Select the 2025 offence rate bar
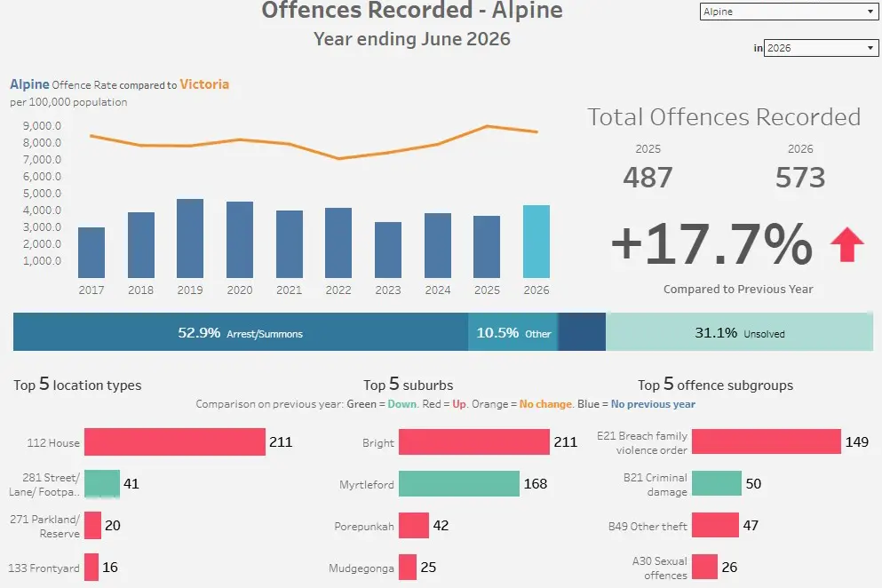Screen dimensions: 882x588 pyautogui.click(x=487, y=247)
